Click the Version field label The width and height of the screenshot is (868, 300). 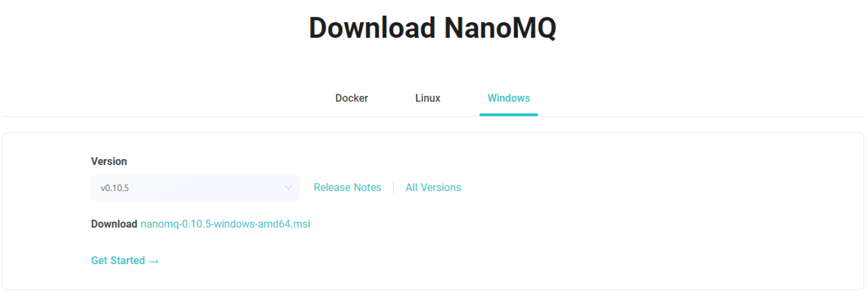pyautogui.click(x=109, y=161)
